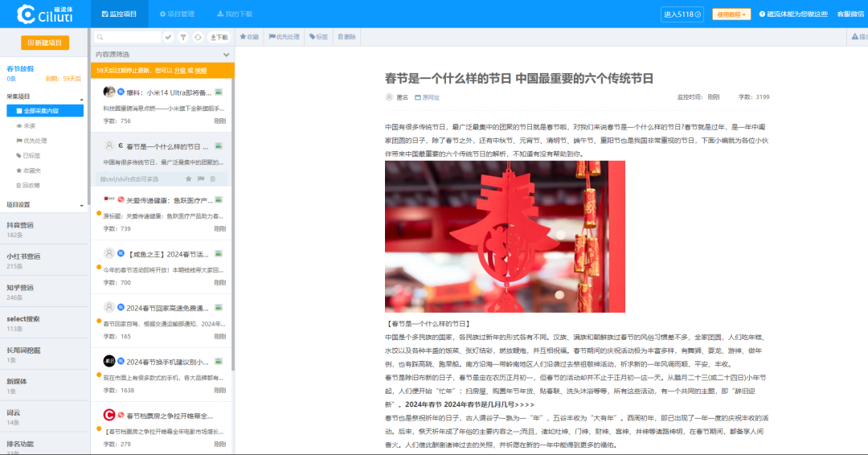
Task: Click image icon on 咸鱼之王 item
Action: [219, 253]
